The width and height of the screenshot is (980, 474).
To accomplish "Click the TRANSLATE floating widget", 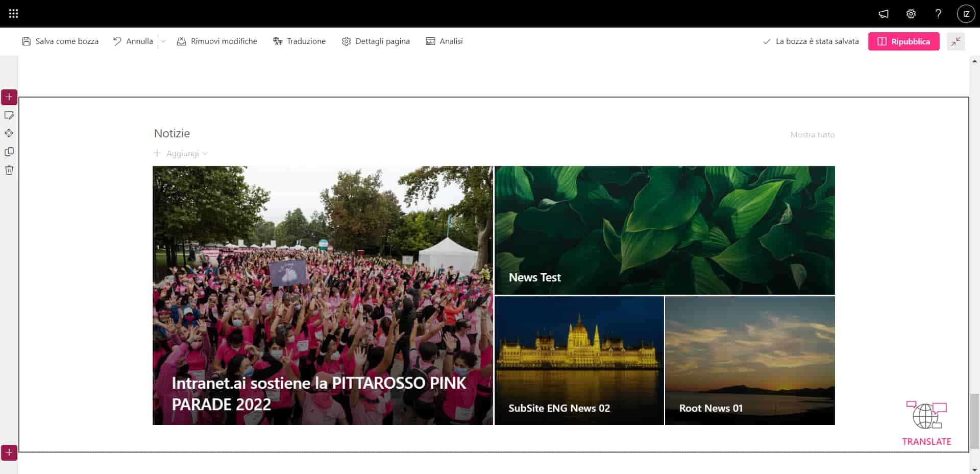I will pos(926,423).
